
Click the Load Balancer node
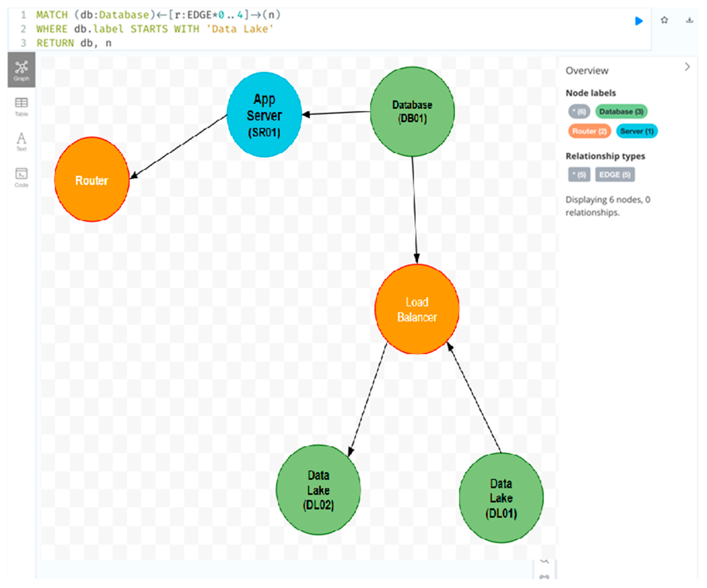tap(417, 309)
